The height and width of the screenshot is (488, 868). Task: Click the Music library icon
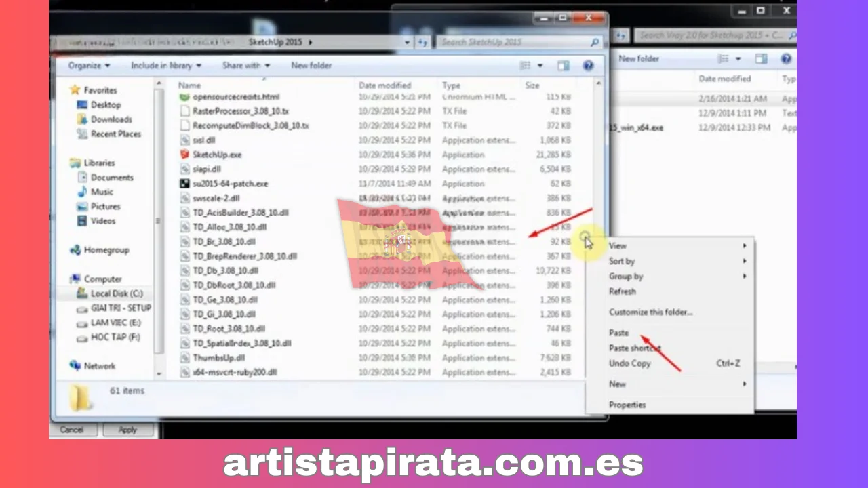[82, 192]
